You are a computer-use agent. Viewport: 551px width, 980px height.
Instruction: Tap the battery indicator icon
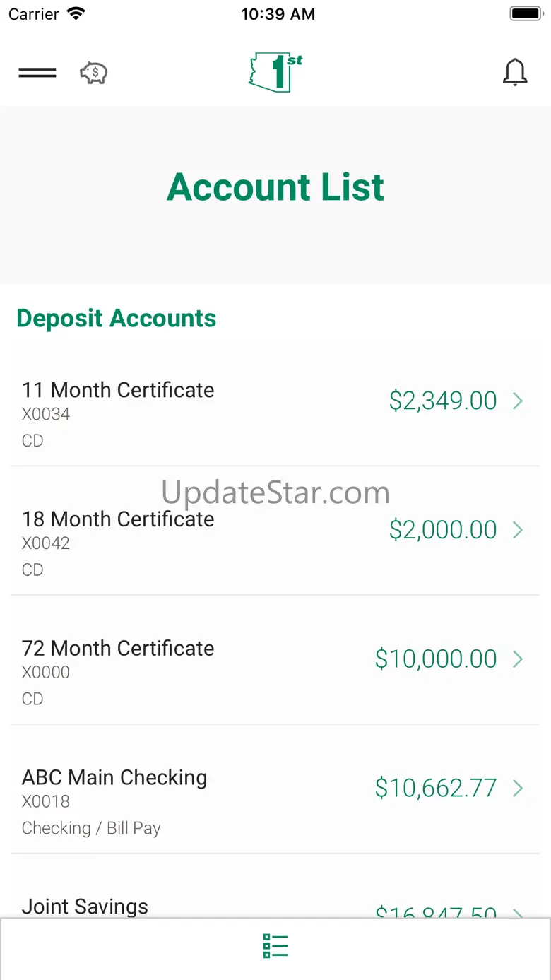(x=525, y=13)
